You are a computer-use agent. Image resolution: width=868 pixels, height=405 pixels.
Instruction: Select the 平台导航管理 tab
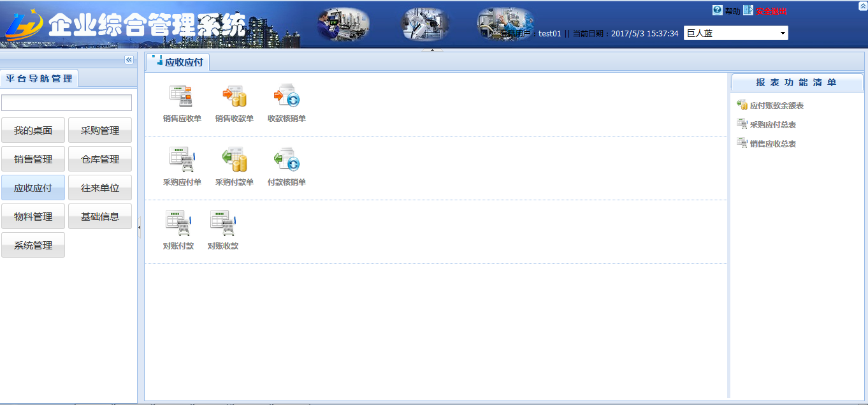tap(39, 78)
